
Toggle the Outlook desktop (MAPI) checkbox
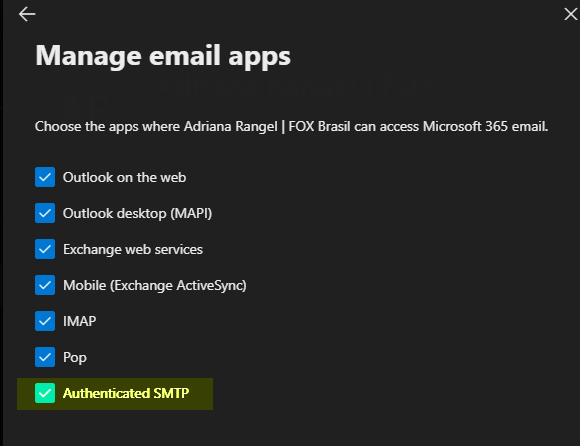(45, 213)
